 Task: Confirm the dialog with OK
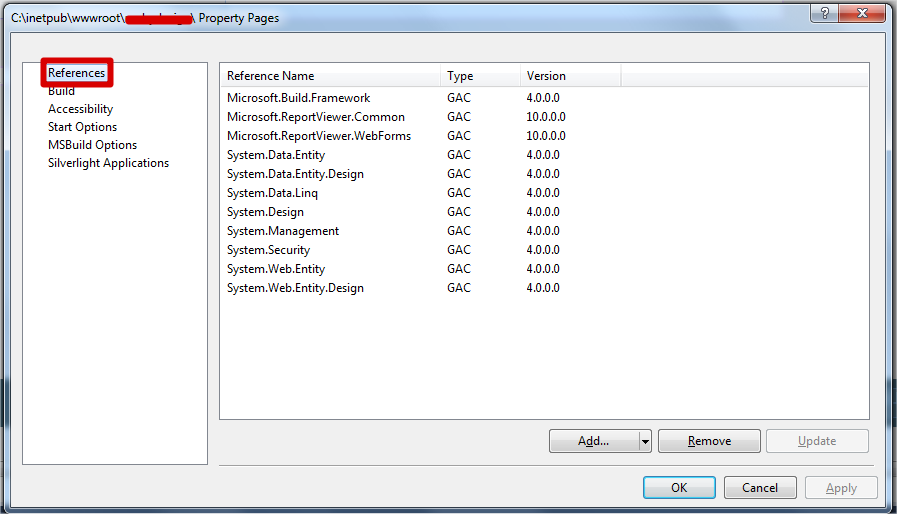point(679,488)
